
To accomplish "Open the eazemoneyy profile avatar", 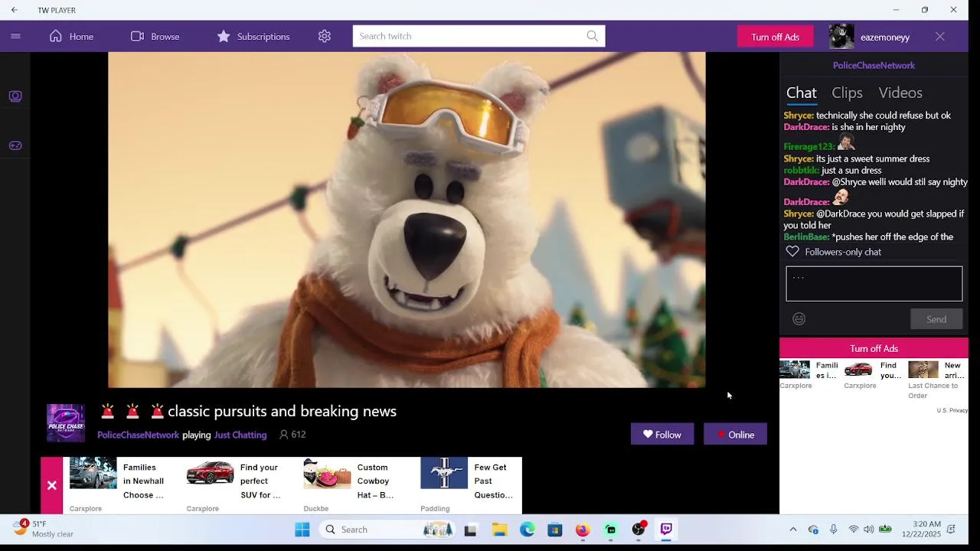I will click(841, 37).
